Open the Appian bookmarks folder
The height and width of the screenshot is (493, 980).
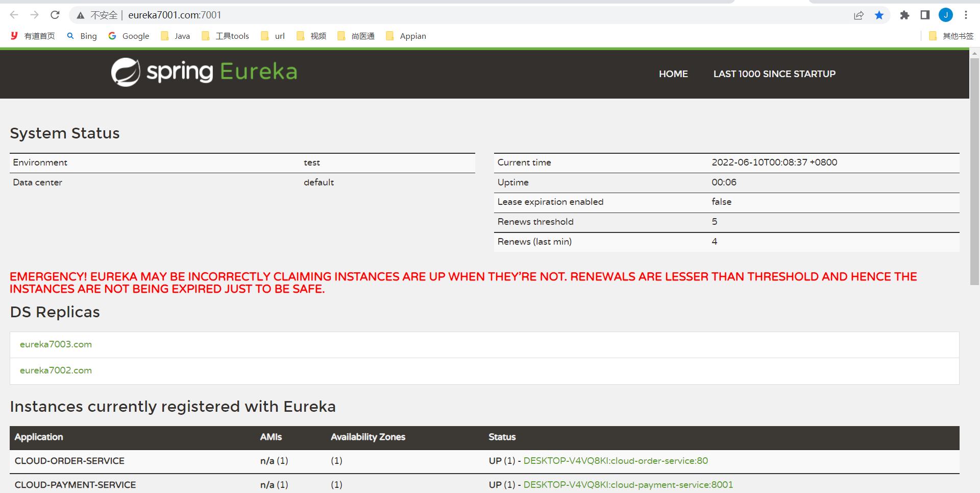(x=406, y=36)
